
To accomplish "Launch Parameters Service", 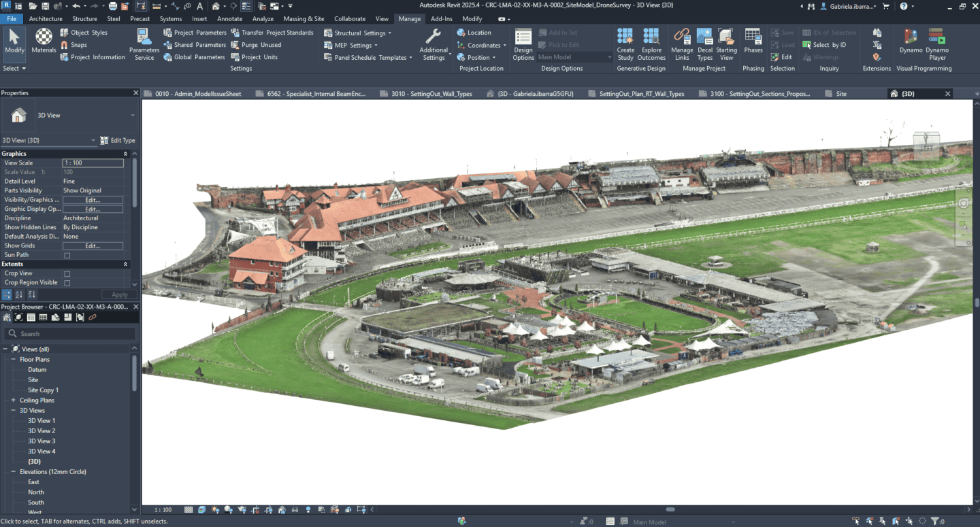I will (x=144, y=45).
